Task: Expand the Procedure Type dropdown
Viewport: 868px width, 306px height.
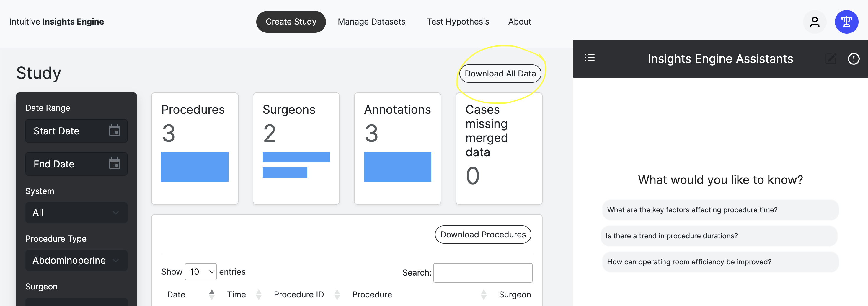Action: 76,261
